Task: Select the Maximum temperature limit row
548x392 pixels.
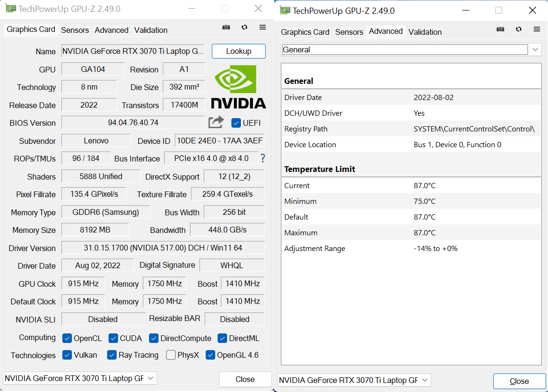Action: coord(411,233)
